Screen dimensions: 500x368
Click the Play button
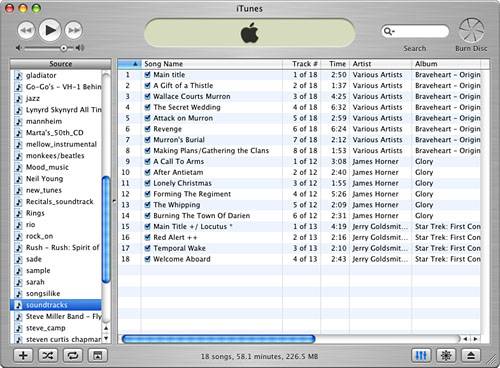pyautogui.click(x=50, y=30)
